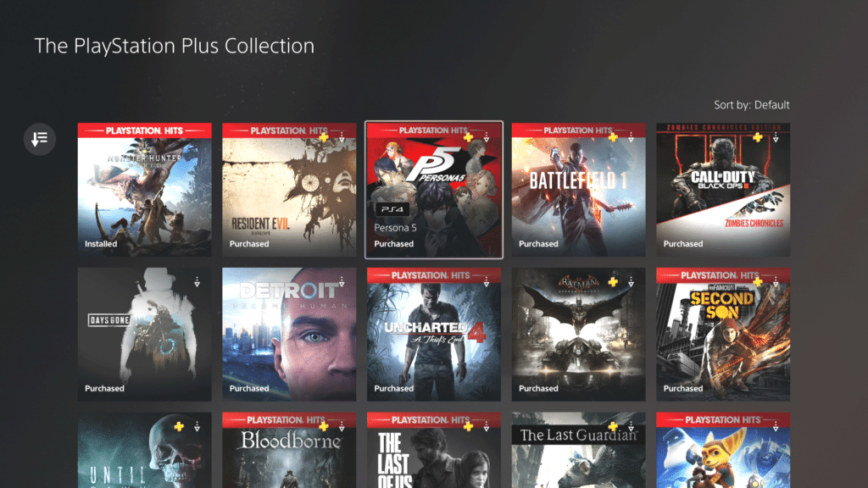Change the Sort by: Default option
This screenshot has width=868, height=488.
751,105
